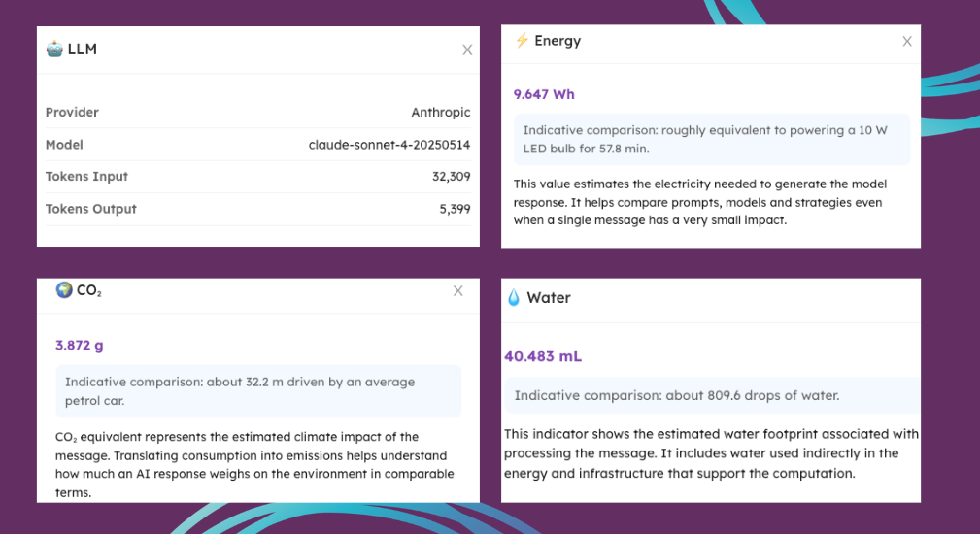Select the 40.483 mL water value
This screenshot has height=534, width=980.
click(x=543, y=356)
